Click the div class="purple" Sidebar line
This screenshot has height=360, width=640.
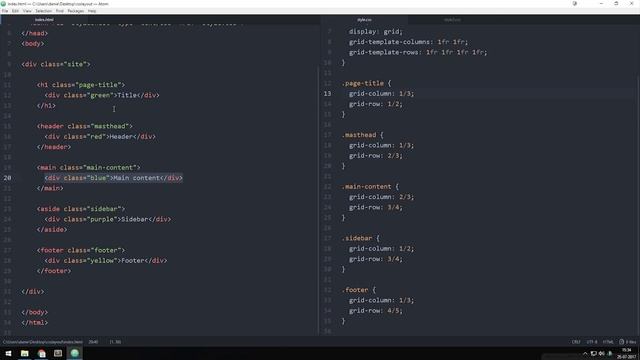coord(108,219)
